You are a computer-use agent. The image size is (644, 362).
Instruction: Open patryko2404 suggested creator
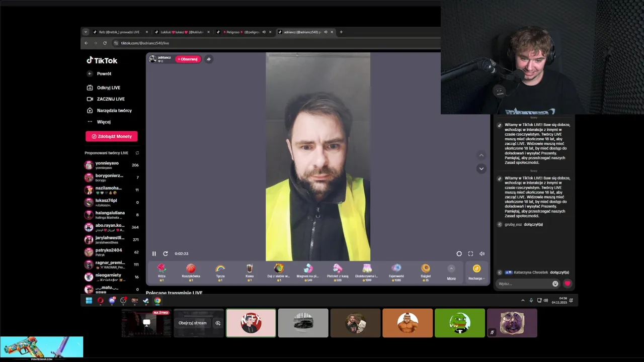(112, 252)
